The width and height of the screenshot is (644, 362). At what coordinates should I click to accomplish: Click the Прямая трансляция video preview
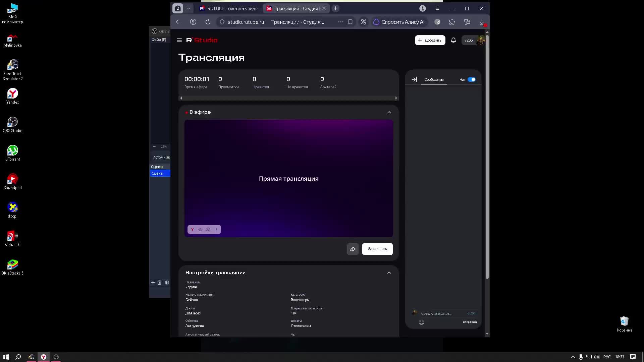(x=289, y=178)
